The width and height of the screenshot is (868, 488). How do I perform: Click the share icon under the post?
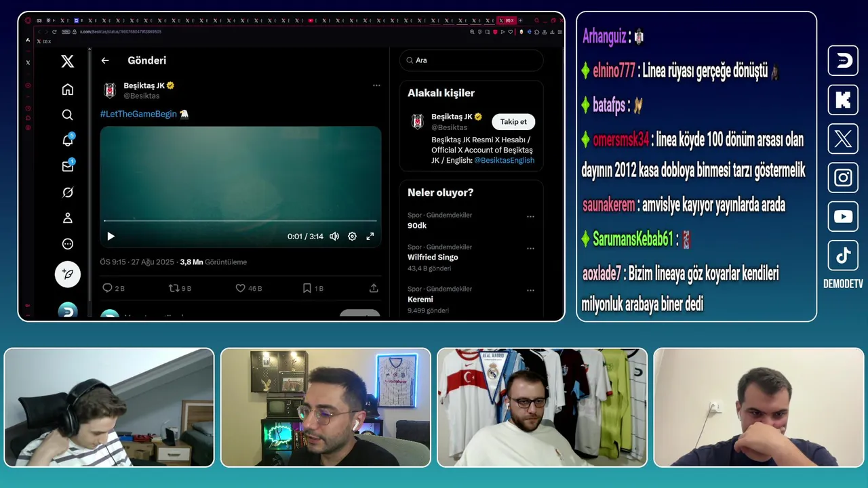(374, 288)
